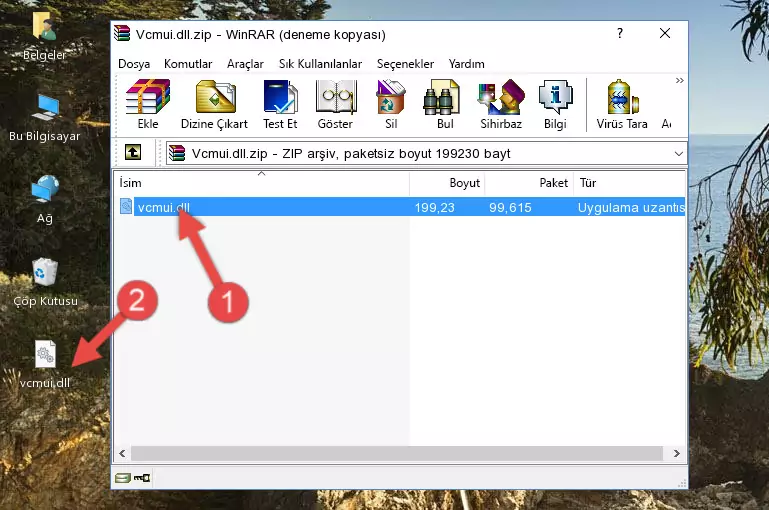Click the horizontal scrollbar left arrow
The image size is (769, 510).
click(122, 454)
